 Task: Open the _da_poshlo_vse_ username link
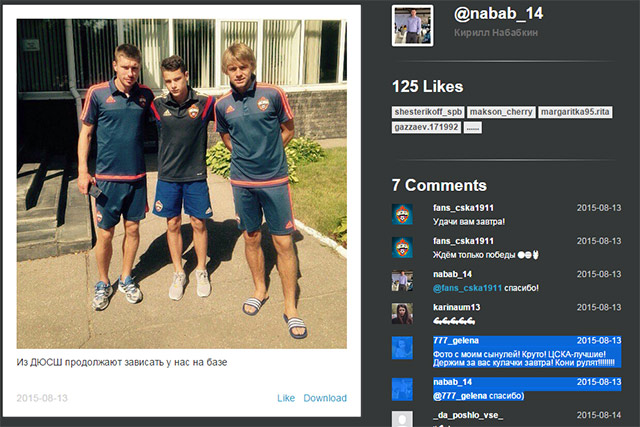point(468,415)
